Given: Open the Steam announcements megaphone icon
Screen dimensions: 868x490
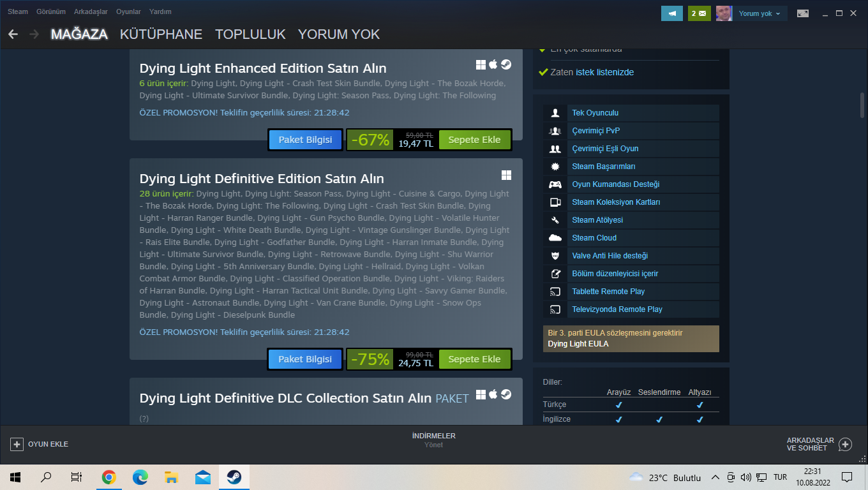Looking at the screenshot, I should (672, 13).
